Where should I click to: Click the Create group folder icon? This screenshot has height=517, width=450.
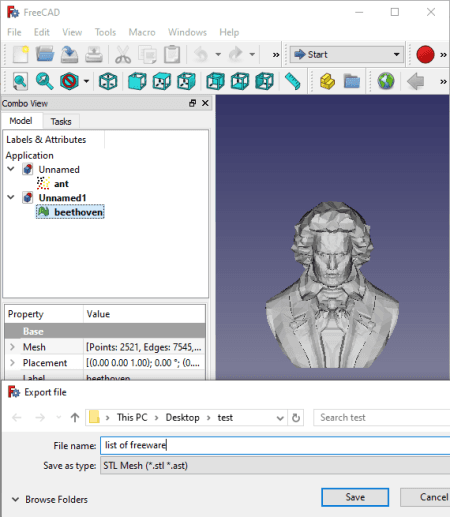pyautogui.click(x=352, y=82)
